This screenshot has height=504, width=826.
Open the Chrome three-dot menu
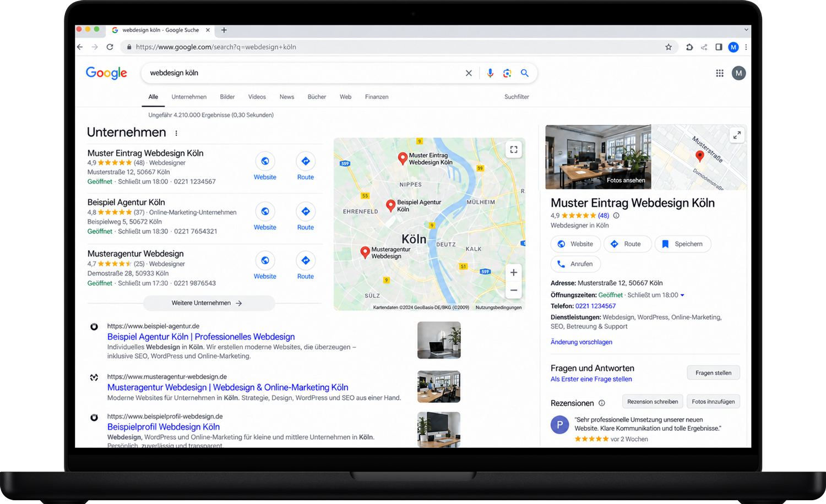click(746, 47)
